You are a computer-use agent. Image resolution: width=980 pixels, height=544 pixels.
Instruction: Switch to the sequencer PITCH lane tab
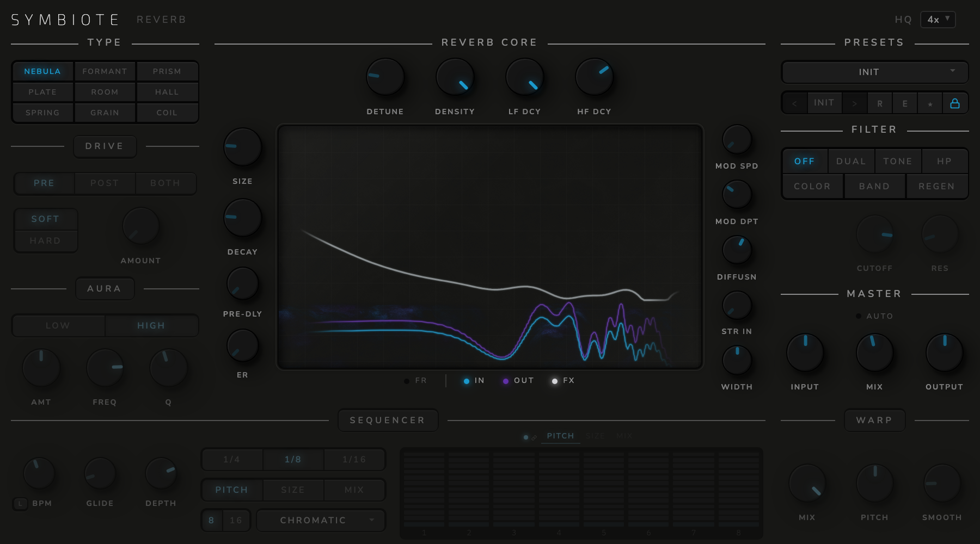560,436
